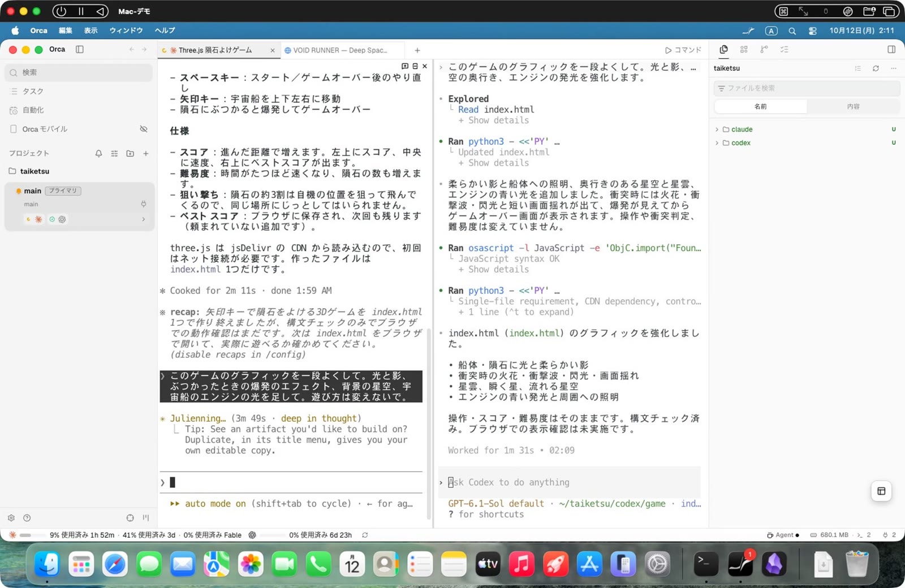Open the files explorer panel icon

(x=723, y=49)
